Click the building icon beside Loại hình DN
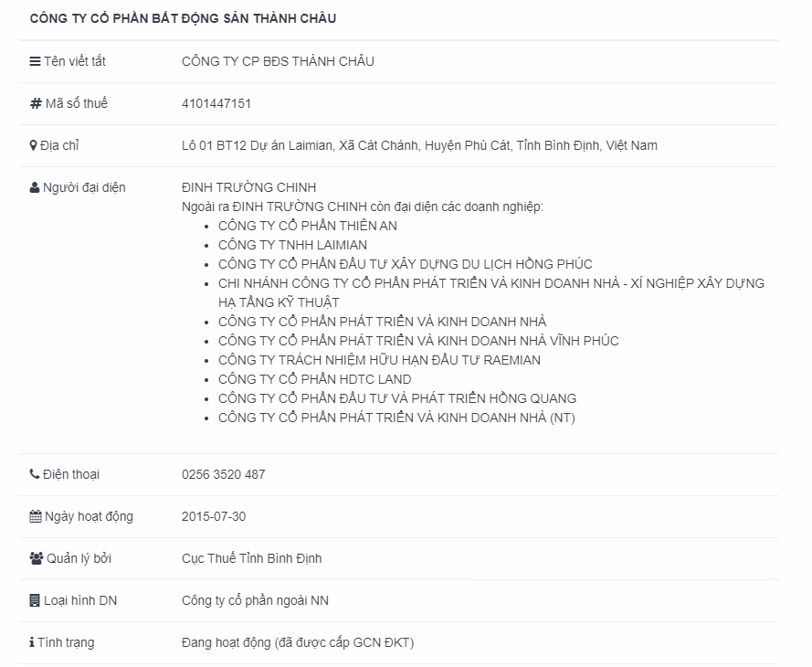The height and width of the screenshot is (667, 812). coord(35,600)
